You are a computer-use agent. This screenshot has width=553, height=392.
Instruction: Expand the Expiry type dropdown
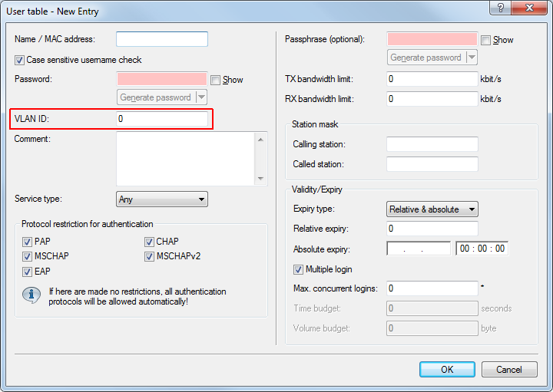point(432,209)
